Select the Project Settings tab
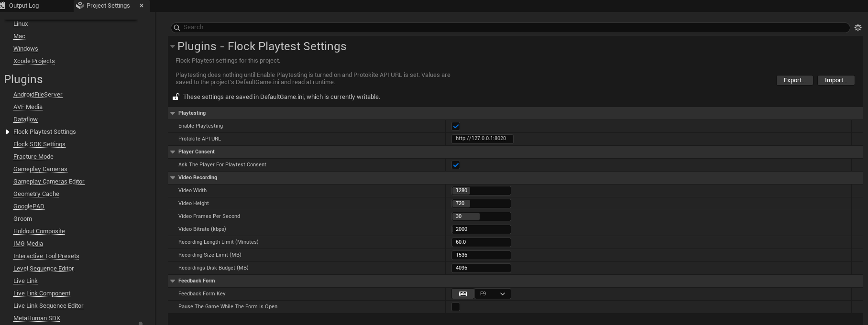 (x=108, y=6)
